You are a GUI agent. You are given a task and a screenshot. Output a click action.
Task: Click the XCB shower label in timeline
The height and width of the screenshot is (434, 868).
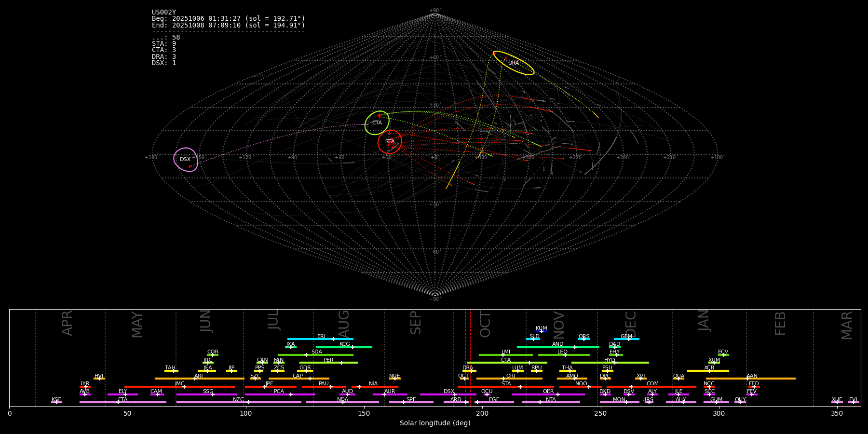tap(709, 368)
